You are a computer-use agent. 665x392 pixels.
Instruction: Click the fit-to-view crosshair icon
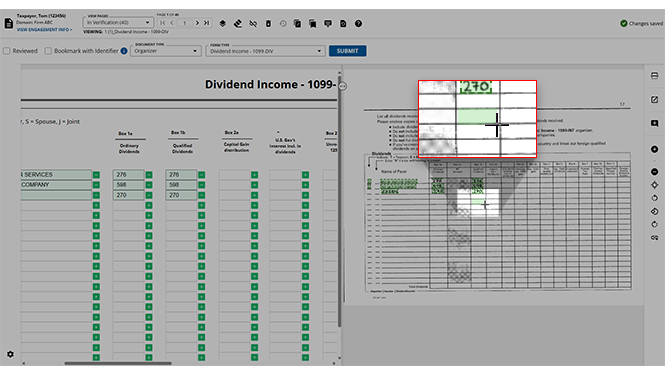[x=654, y=185]
